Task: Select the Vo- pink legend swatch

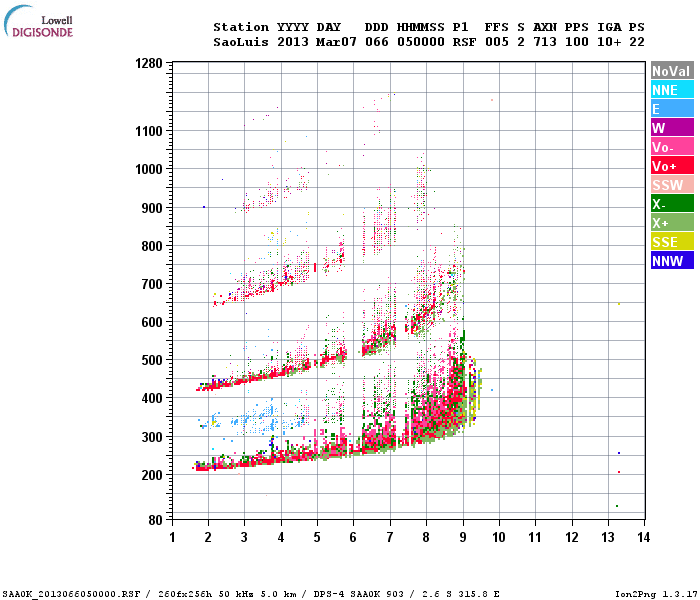Action: (672, 146)
